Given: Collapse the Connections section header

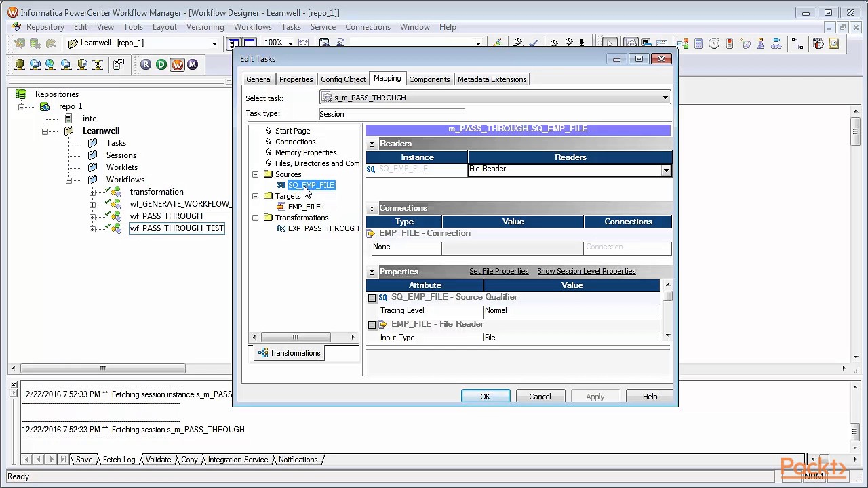Looking at the screenshot, I should click(372, 209).
